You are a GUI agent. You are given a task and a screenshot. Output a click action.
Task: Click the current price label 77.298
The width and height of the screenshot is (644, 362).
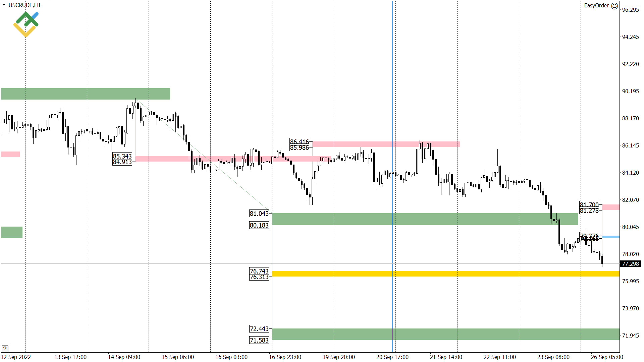point(631,264)
